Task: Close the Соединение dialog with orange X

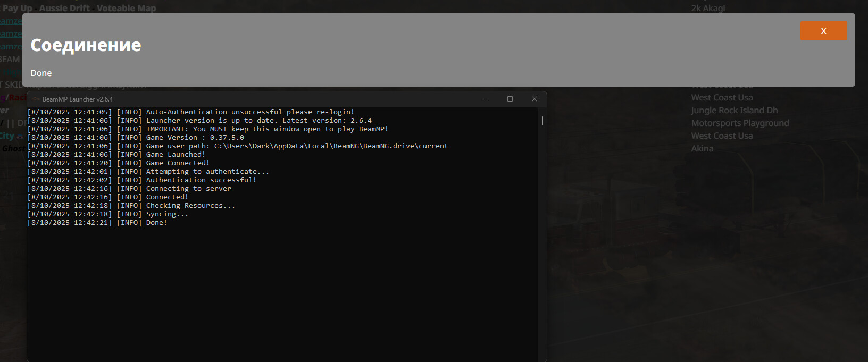Action: [823, 31]
